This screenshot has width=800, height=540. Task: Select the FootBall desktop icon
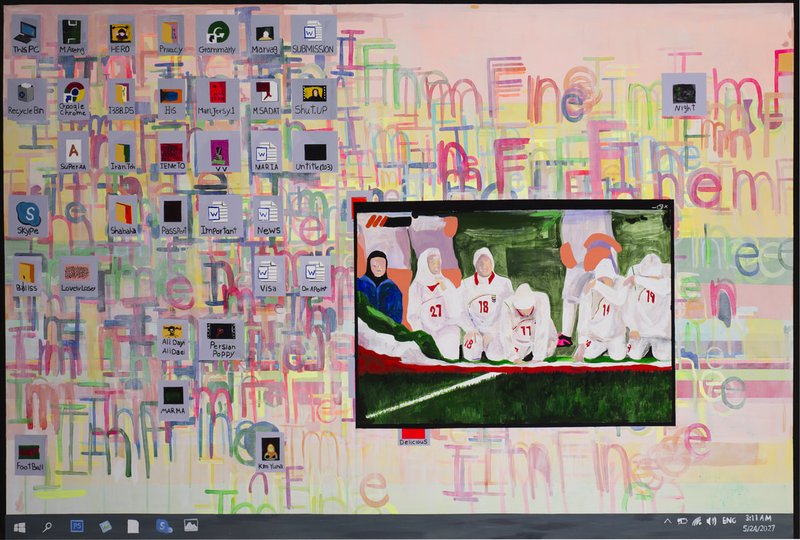(x=30, y=455)
